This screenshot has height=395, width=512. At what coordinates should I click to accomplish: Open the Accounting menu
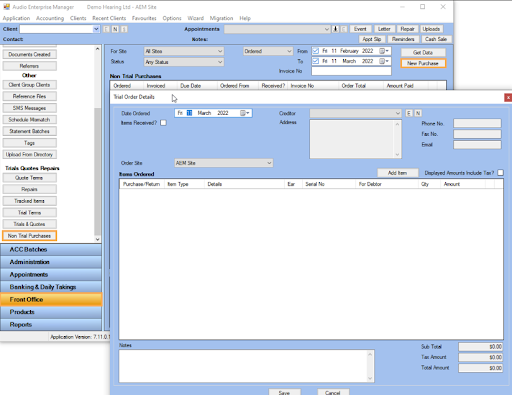tap(50, 18)
